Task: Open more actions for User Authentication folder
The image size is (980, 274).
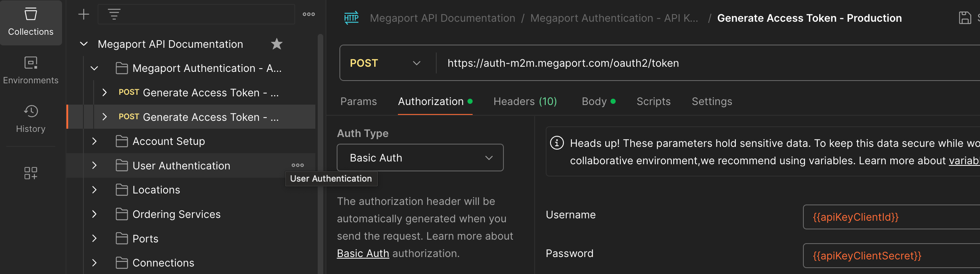Action: click(298, 165)
